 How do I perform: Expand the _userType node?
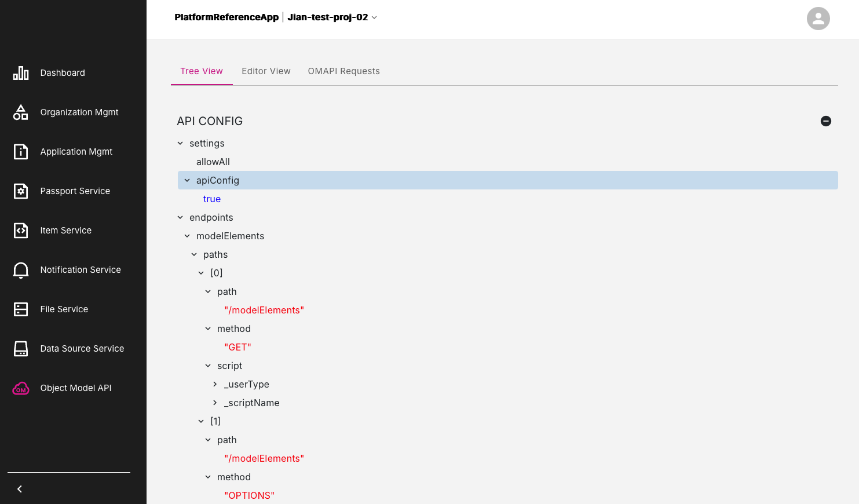coord(215,384)
